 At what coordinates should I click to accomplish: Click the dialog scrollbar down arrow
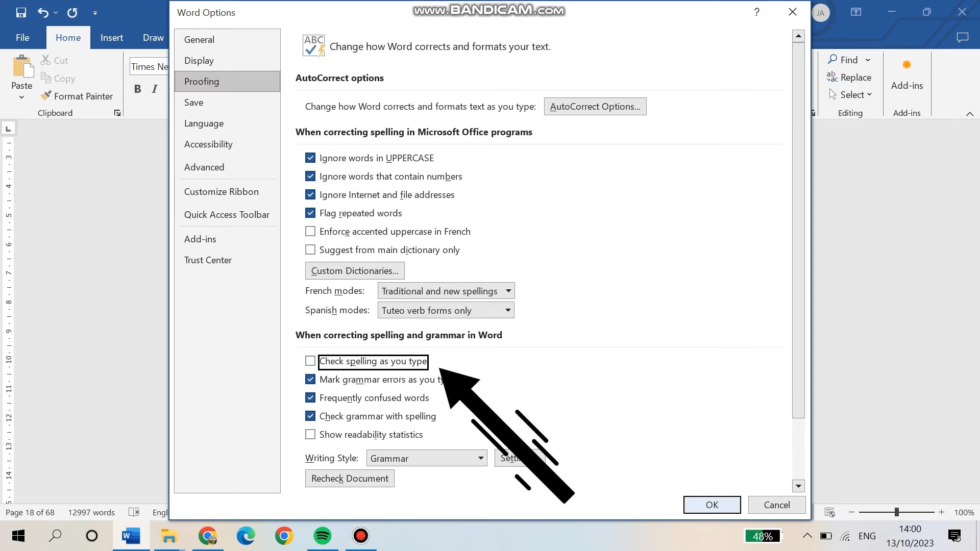point(798,486)
